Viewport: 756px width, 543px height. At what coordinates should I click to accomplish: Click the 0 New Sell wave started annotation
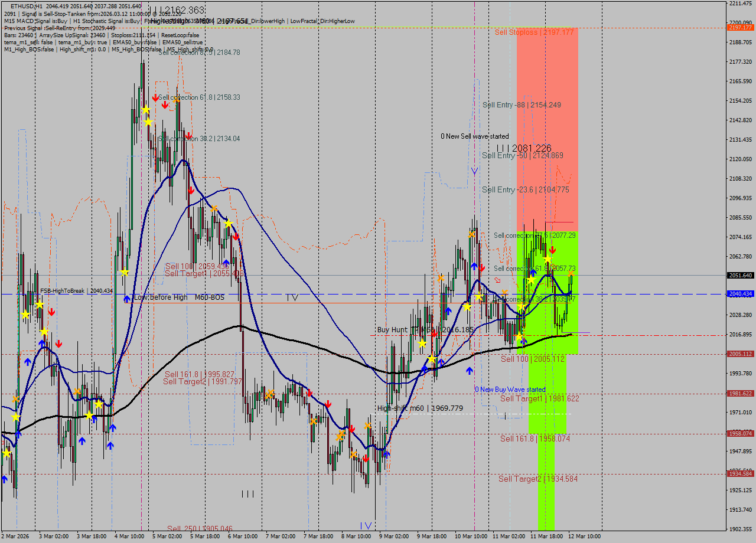(474, 136)
